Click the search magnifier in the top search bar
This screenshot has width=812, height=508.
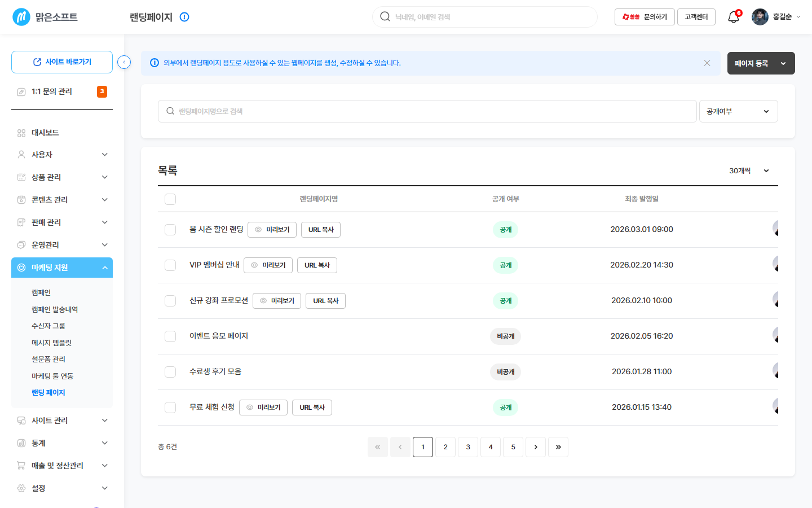pyautogui.click(x=385, y=17)
